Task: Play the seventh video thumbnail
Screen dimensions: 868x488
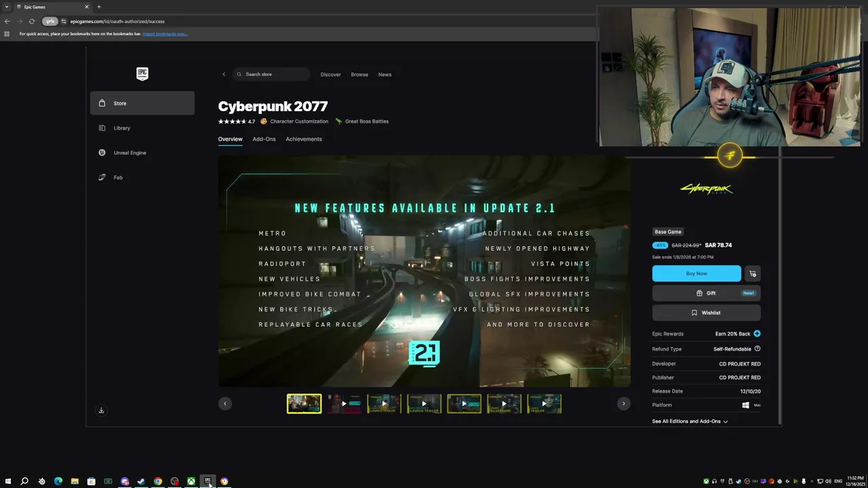Action: pyautogui.click(x=544, y=404)
